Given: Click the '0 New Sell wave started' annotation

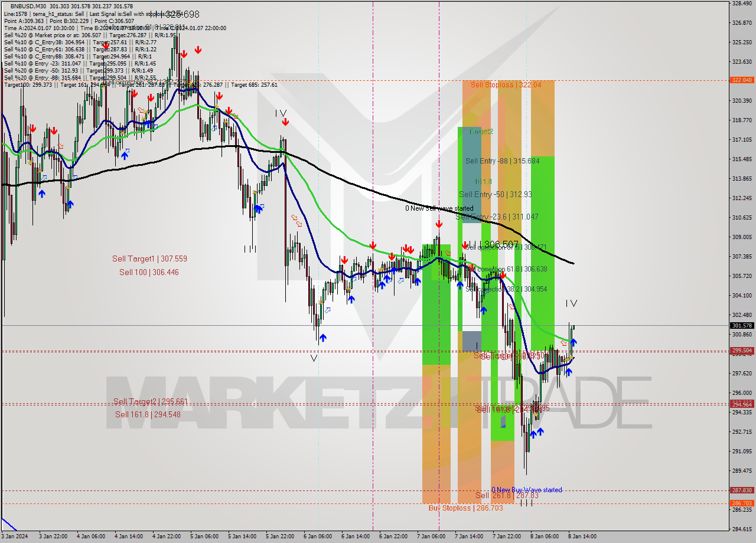Looking at the screenshot, I should (439, 208).
